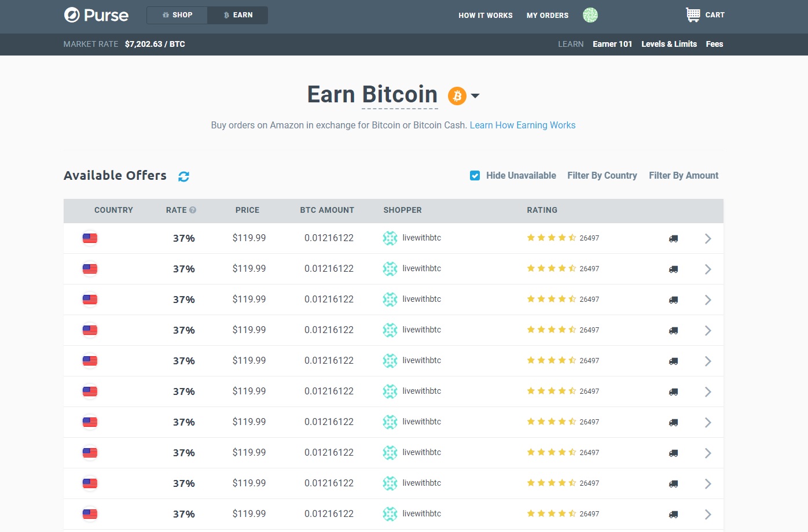Open the Levels & Limits link
808x532 pixels.
(x=669, y=44)
